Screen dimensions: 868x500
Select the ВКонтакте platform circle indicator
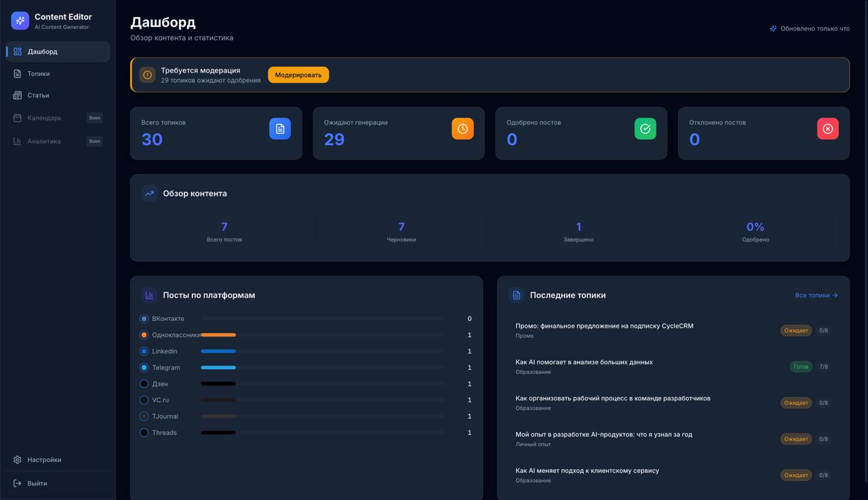pyautogui.click(x=144, y=319)
